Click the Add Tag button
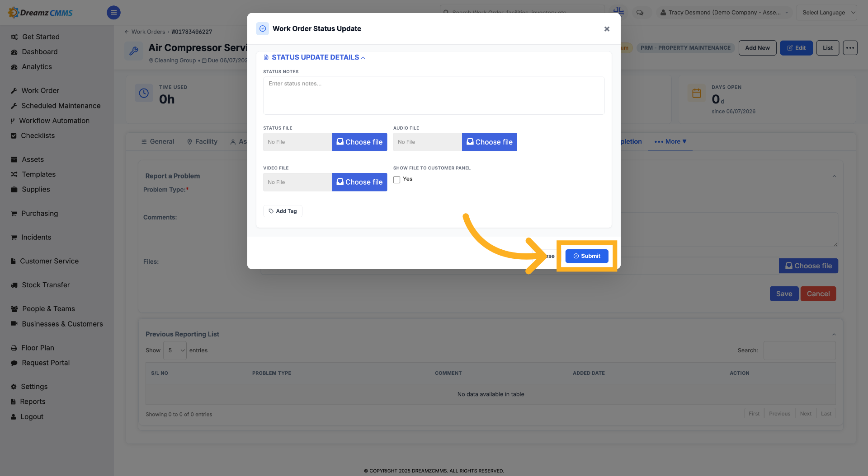 point(283,211)
